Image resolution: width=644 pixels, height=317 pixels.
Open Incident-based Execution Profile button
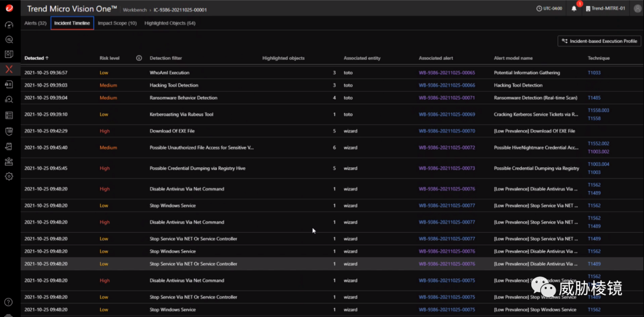(x=599, y=41)
